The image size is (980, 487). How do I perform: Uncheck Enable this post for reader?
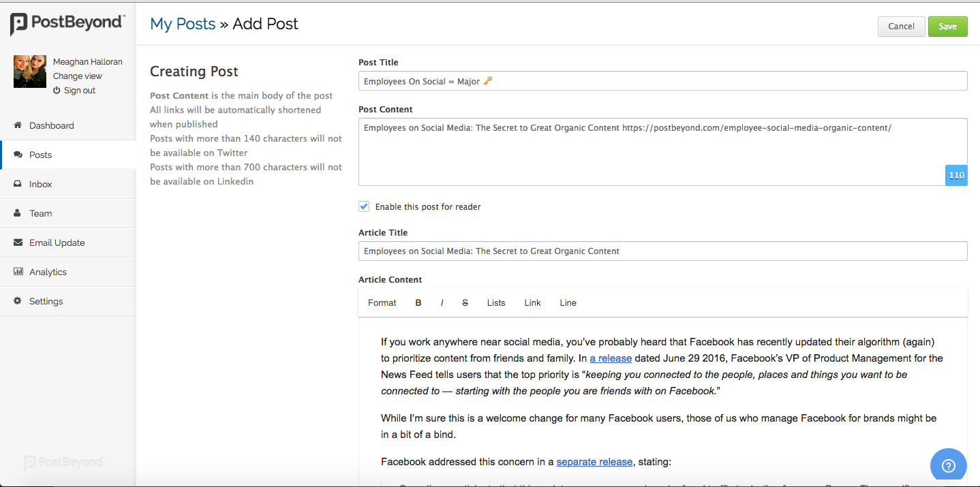[x=364, y=206]
